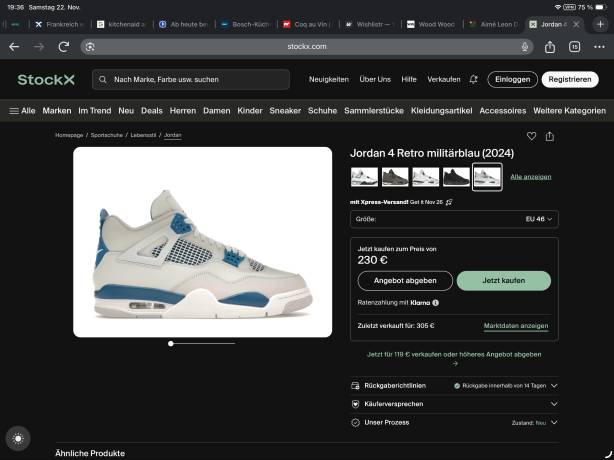Screen dimensions: 614x460
Task: Click Angebot abgeben button
Action: pos(398,281)
